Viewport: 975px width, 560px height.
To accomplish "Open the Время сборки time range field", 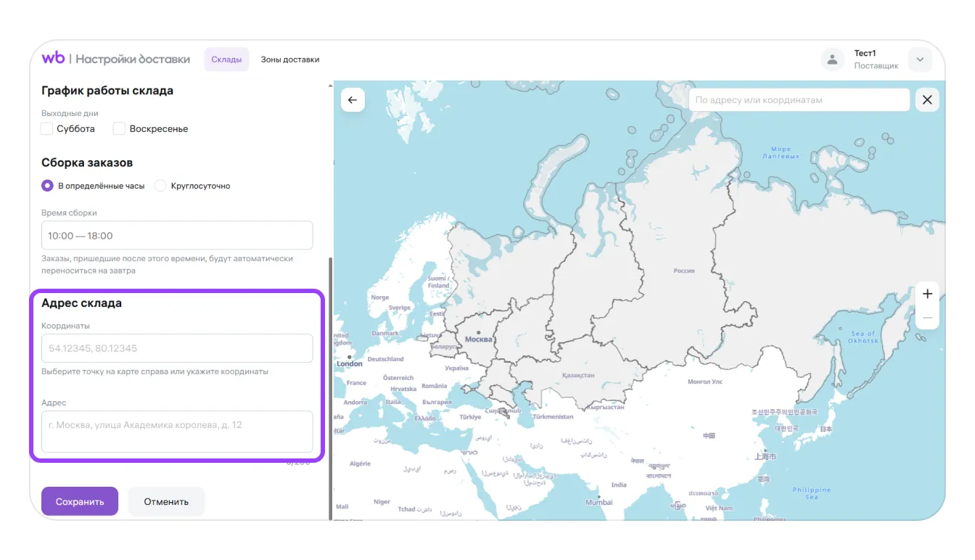I will click(x=177, y=236).
